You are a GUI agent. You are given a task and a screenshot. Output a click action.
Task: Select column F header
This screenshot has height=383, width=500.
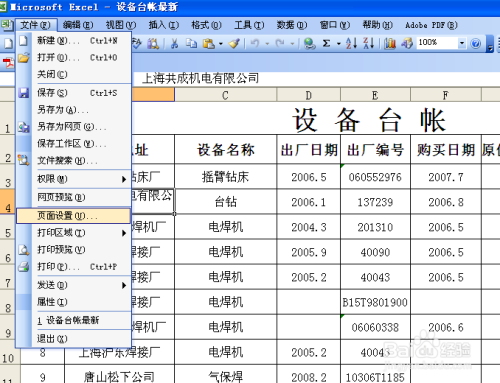446,95
